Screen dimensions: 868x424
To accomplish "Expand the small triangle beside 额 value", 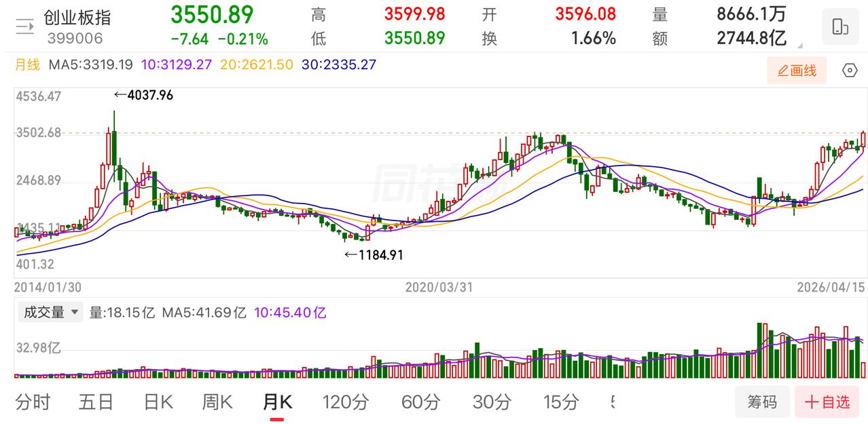I will coord(799,46).
